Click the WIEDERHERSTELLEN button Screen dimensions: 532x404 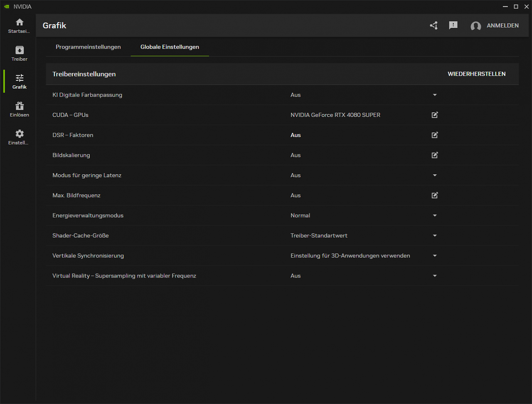(477, 74)
